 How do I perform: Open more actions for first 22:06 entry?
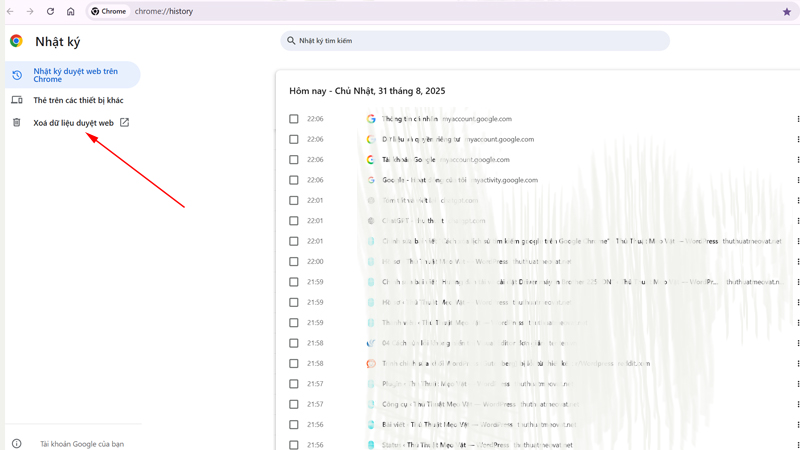pyautogui.click(x=797, y=119)
